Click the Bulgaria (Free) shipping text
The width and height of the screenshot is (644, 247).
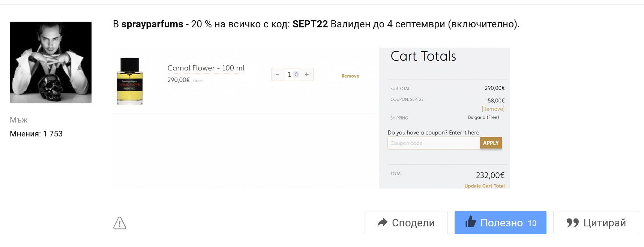[x=483, y=117]
